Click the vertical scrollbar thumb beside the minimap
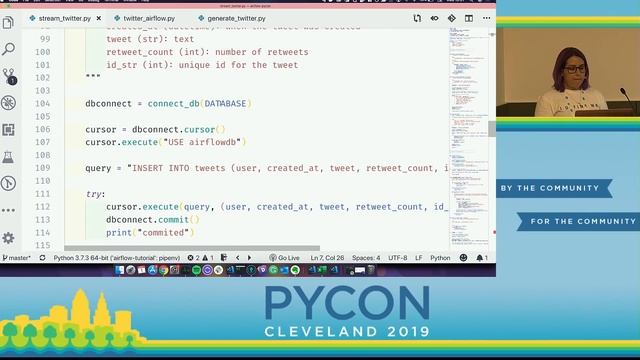Screen dimensions: 640x360 tap(492, 129)
